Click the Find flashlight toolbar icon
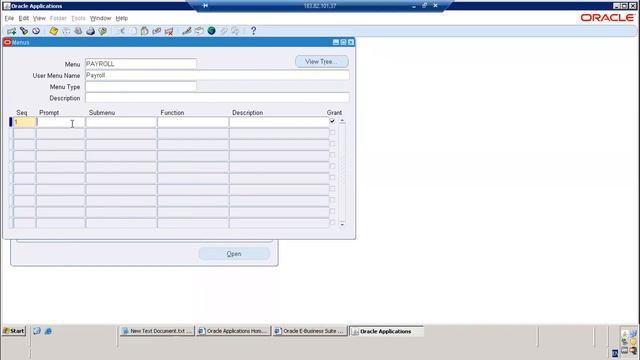640x360 pixels. click(x=24, y=31)
